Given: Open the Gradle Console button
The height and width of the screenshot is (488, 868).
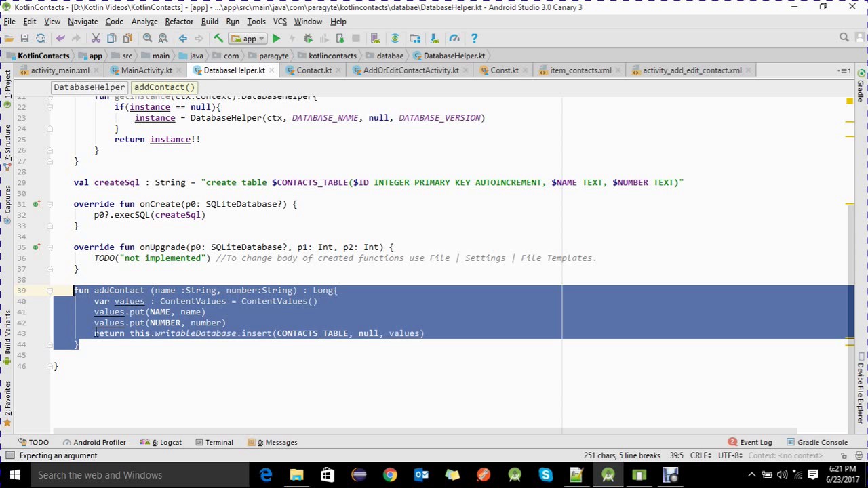Looking at the screenshot, I should click(x=816, y=443).
